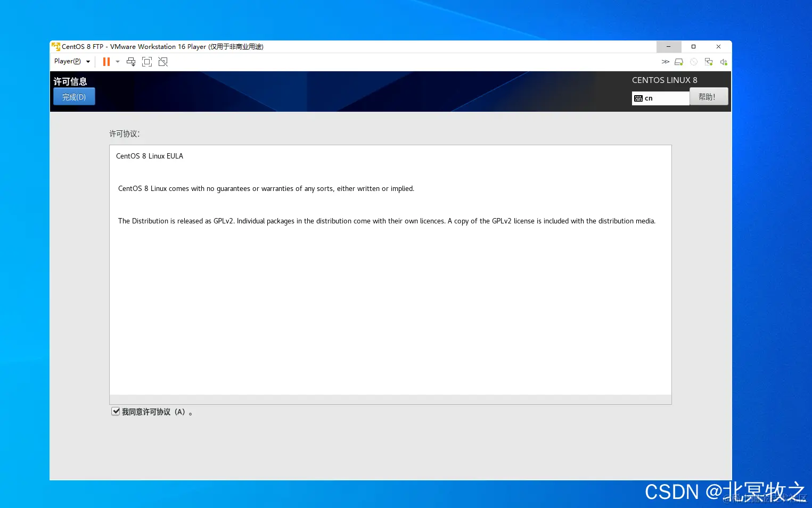The image size is (812, 508).
Task: Click the 'CentOS 8 Linux EULA' heading text
Action: pos(150,156)
